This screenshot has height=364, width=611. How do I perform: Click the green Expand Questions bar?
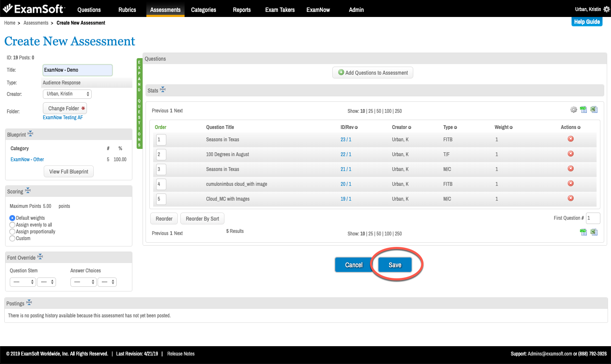click(139, 104)
